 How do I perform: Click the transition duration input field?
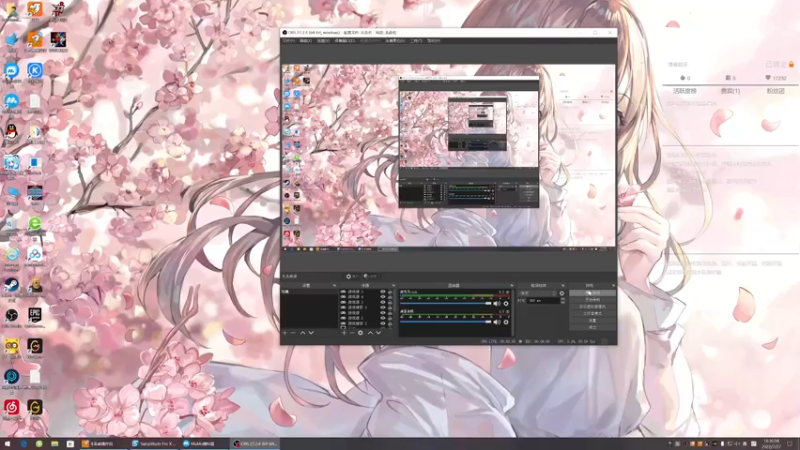[543, 301]
